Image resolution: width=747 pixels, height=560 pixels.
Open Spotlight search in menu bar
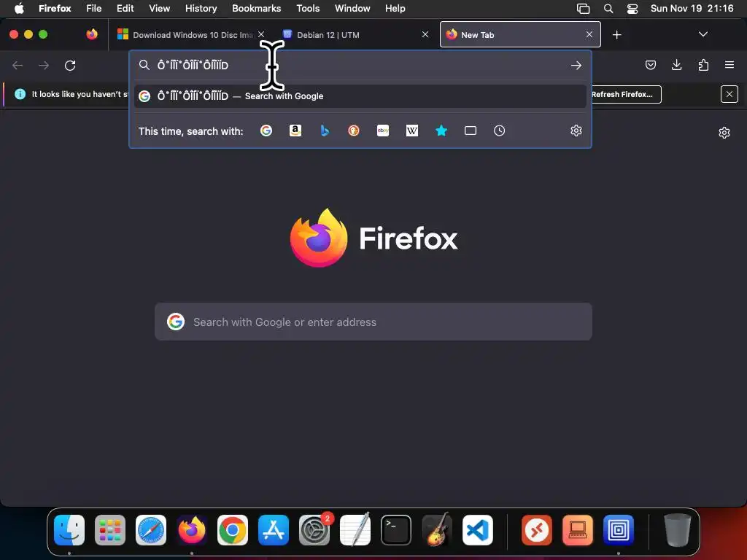(608, 8)
